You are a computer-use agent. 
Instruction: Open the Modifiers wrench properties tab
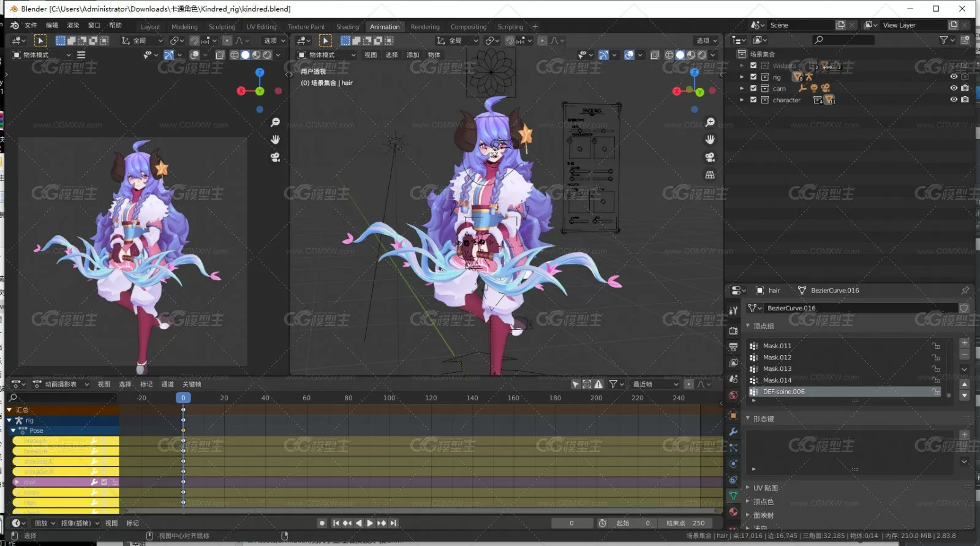733,432
